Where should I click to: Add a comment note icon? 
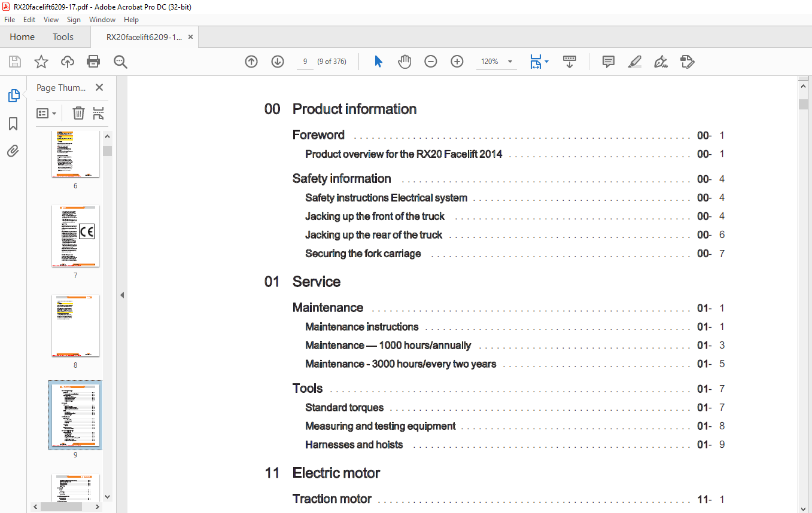(609, 62)
